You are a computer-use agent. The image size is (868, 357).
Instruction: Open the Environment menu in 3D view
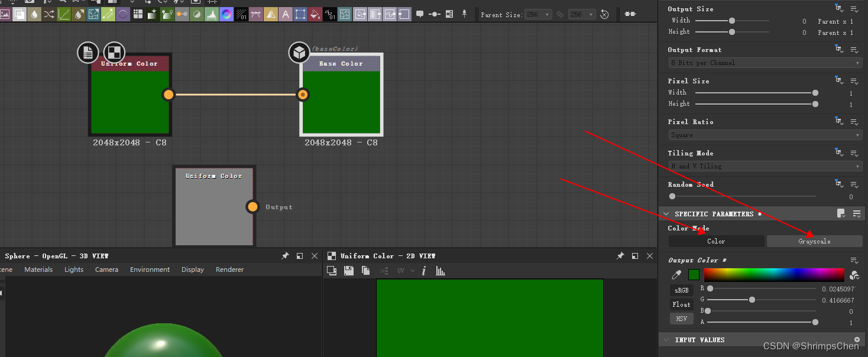[x=150, y=270]
